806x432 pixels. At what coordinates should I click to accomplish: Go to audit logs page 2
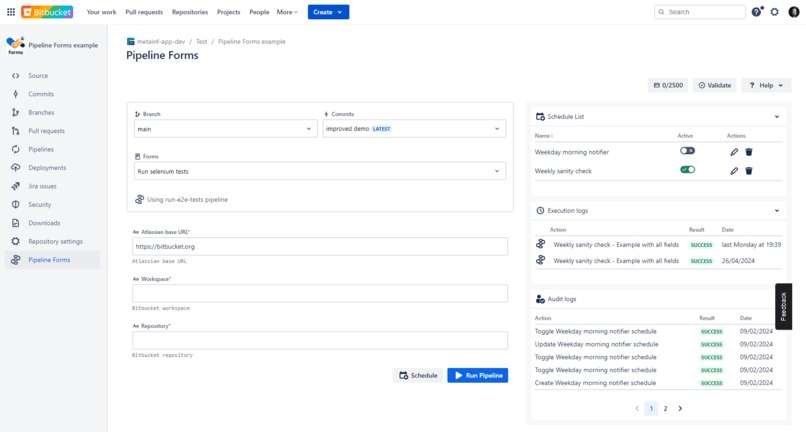tap(665, 408)
